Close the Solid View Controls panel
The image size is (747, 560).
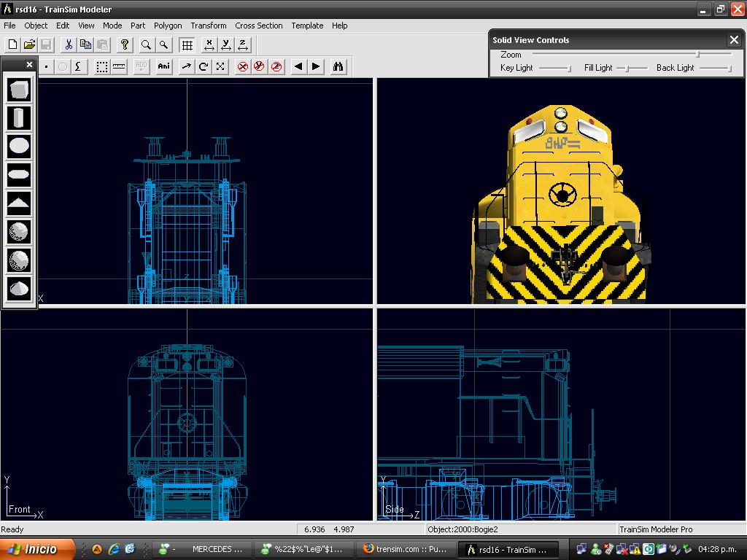pos(734,40)
